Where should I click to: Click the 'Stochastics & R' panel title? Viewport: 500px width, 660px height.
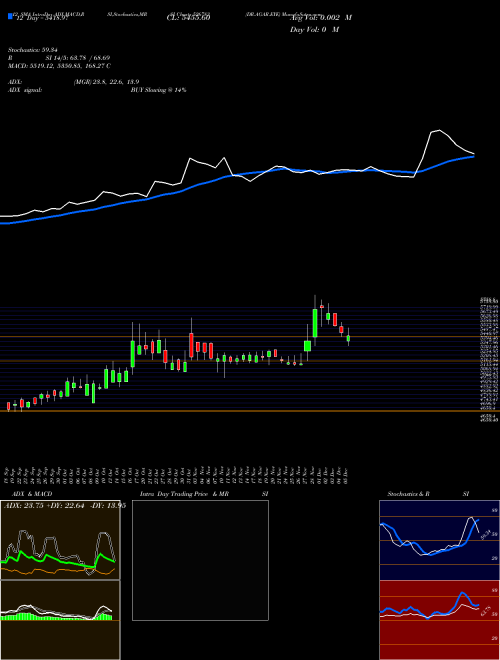(408, 494)
